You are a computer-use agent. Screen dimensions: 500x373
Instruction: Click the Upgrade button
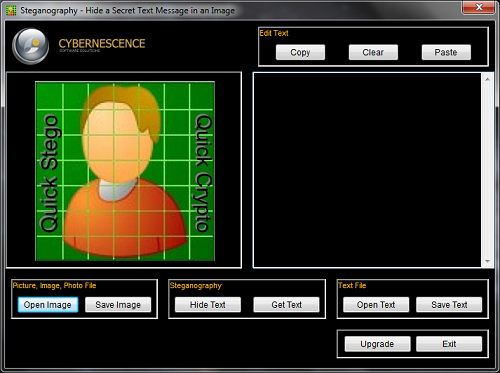(377, 344)
